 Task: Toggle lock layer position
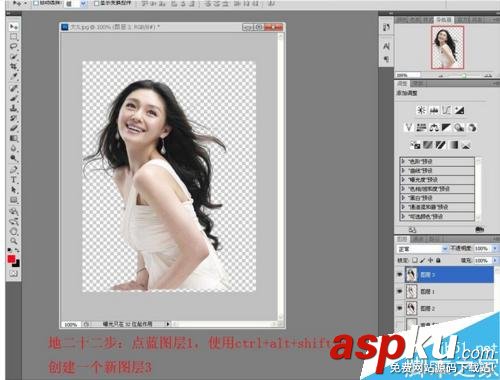[431, 260]
